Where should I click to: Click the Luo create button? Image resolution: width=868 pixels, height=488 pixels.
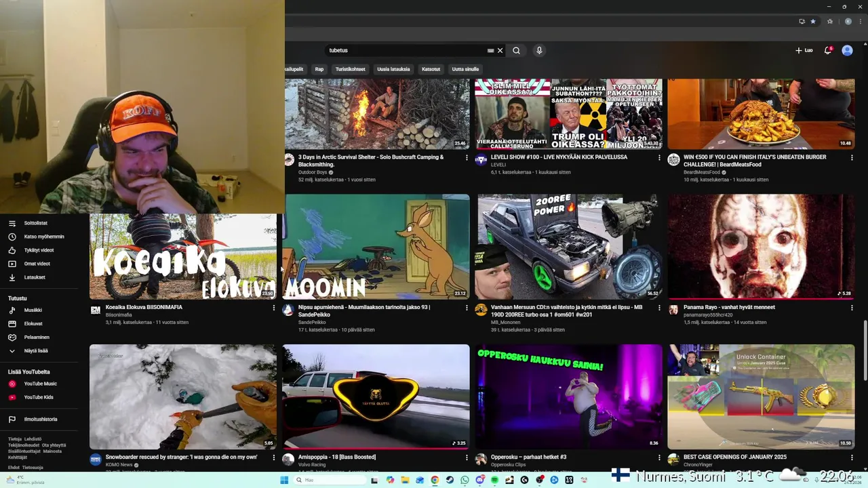[804, 50]
